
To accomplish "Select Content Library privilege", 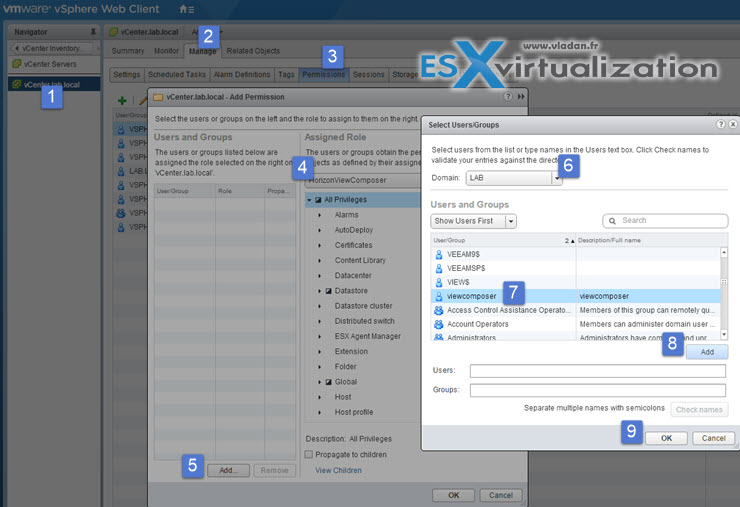I will pos(360,261).
